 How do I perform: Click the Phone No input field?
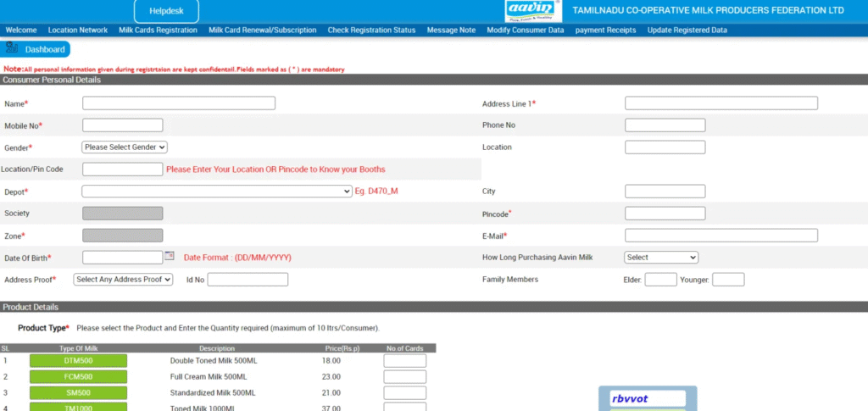point(665,125)
